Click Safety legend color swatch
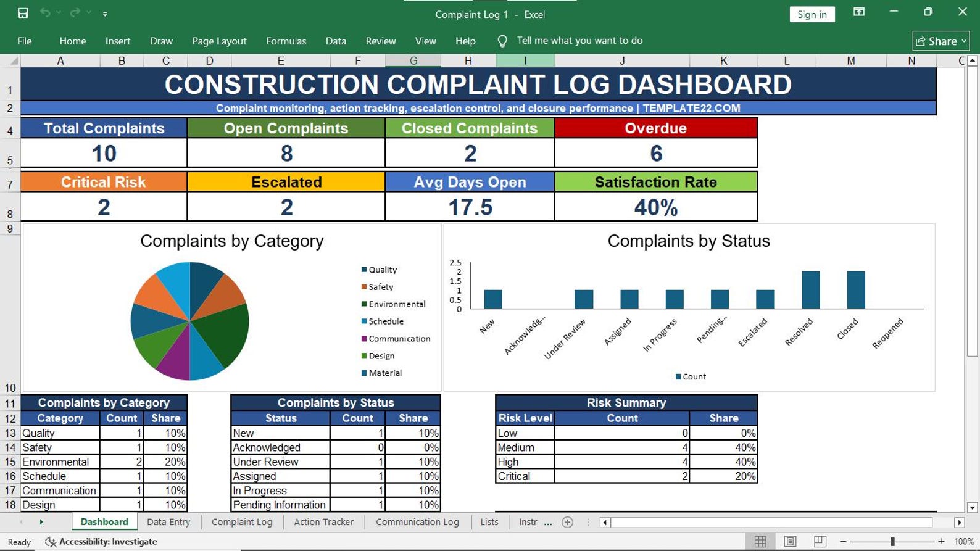Screen dimensions: 980x551 364,287
